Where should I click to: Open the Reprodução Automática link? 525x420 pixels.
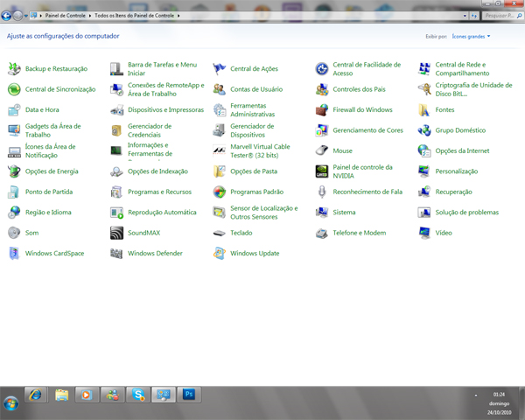tap(162, 213)
